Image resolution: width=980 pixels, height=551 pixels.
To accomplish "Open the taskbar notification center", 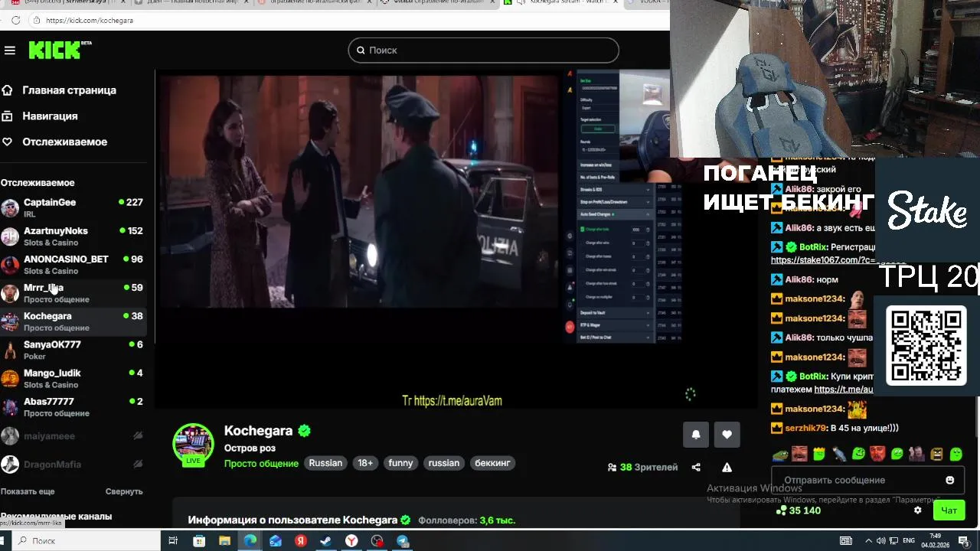I will [x=963, y=541].
